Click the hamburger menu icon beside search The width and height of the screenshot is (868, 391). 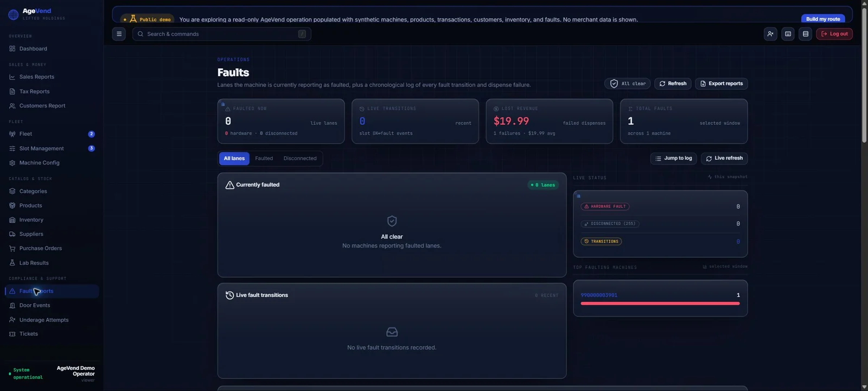(119, 34)
